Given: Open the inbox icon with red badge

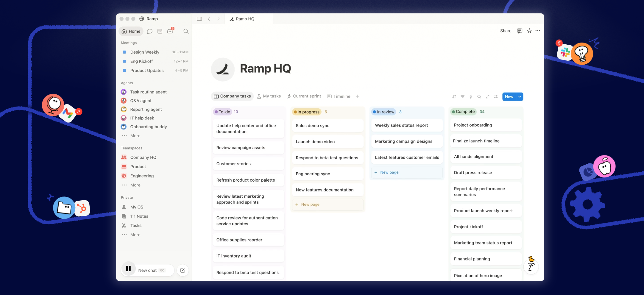Looking at the screenshot, I should [170, 31].
